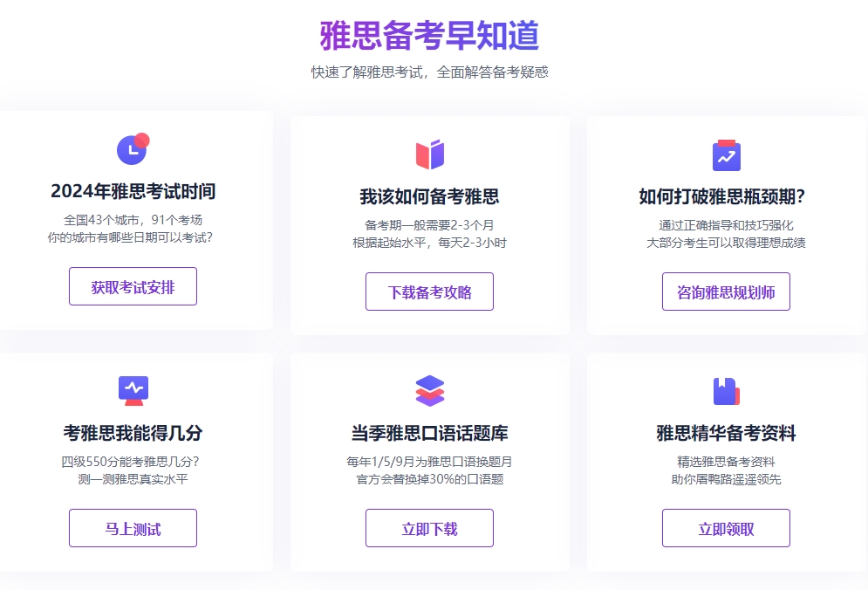Screen dimensions: 868x590
Task: Click the monitor pulse icon above 考雅思我能得几分
Action: click(133, 391)
